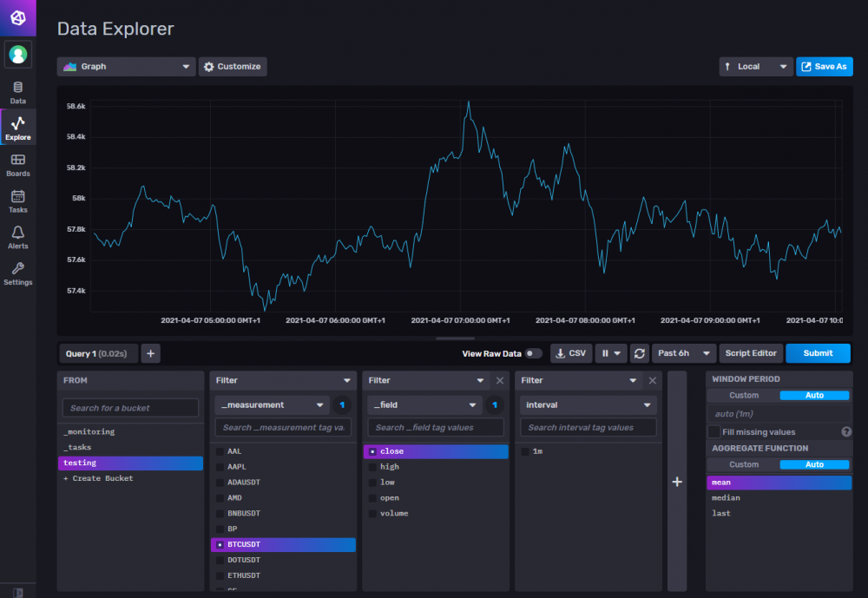The height and width of the screenshot is (598, 868).
Task: Open the Data section in sidebar
Action: (x=17, y=93)
